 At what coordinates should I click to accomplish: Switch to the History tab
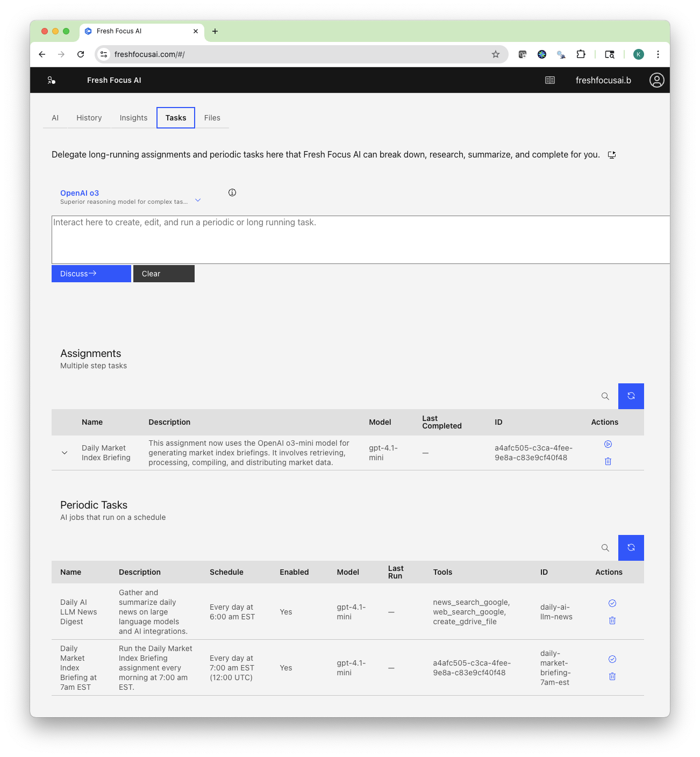pyautogui.click(x=89, y=117)
